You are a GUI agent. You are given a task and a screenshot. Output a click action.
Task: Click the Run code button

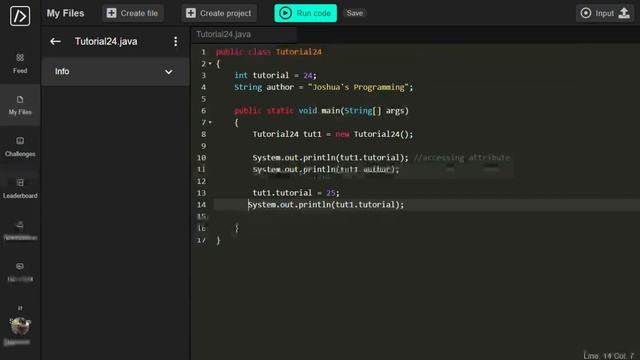305,13
